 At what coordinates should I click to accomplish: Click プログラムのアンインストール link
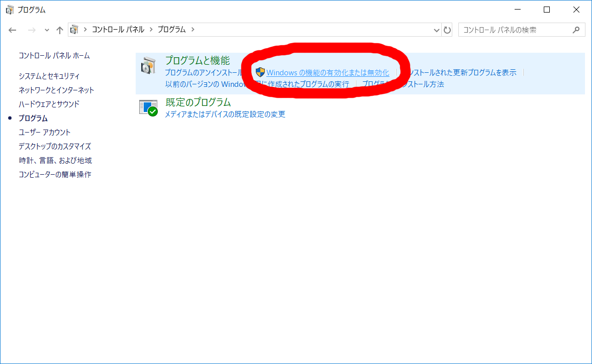pyautogui.click(x=204, y=72)
